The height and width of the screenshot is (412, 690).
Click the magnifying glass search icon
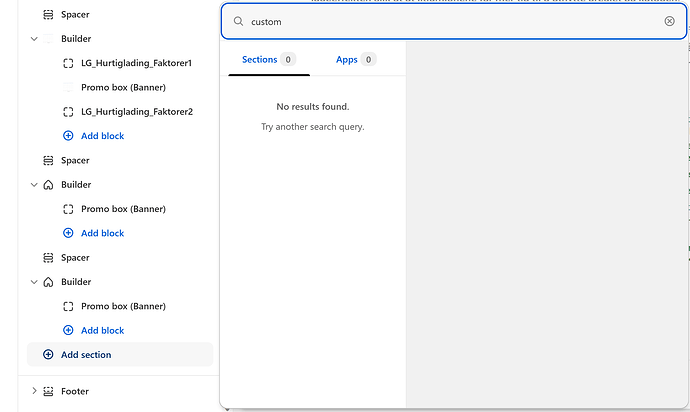[238, 21]
